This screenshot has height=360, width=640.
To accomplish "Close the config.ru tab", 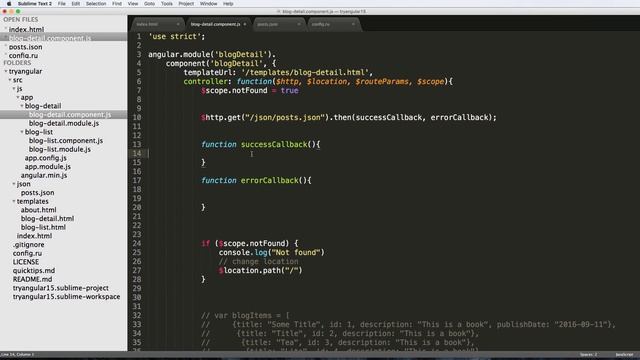I will (x=353, y=24).
